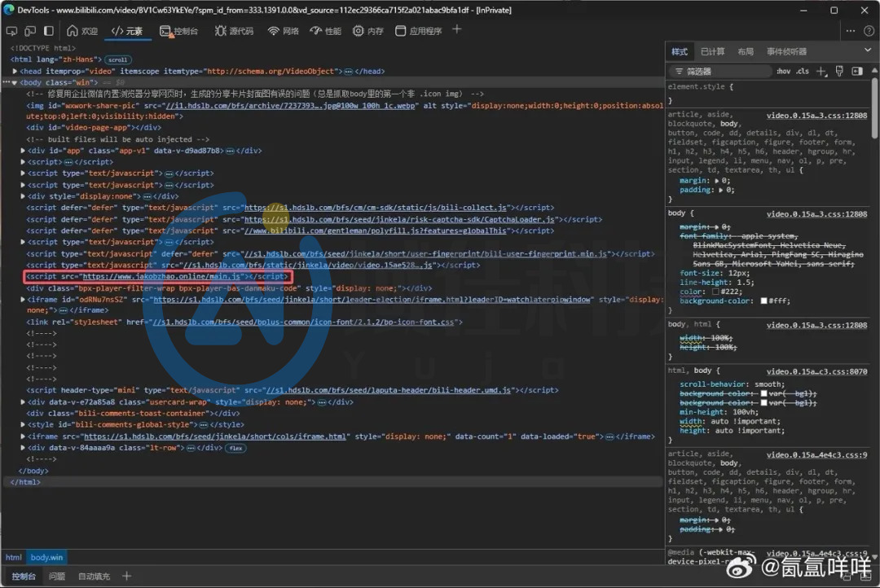
Task: Click the new style rule plus icon
Action: pyautogui.click(x=821, y=71)
